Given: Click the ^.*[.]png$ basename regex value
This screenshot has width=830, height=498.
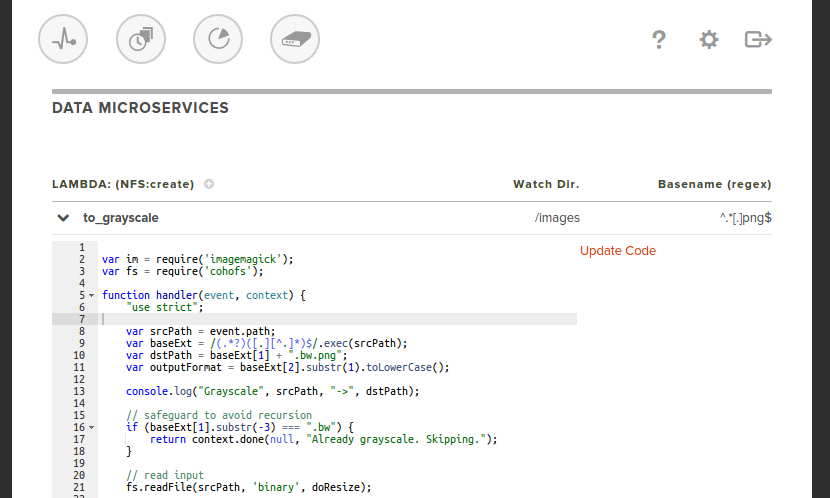Looking at the screenshot, I should (745, 218).
